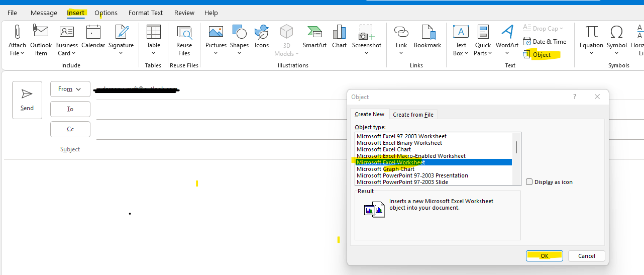The image size is (644, 275).
Task: Insert a SmartArt graphic
Action: coord(315,36)
